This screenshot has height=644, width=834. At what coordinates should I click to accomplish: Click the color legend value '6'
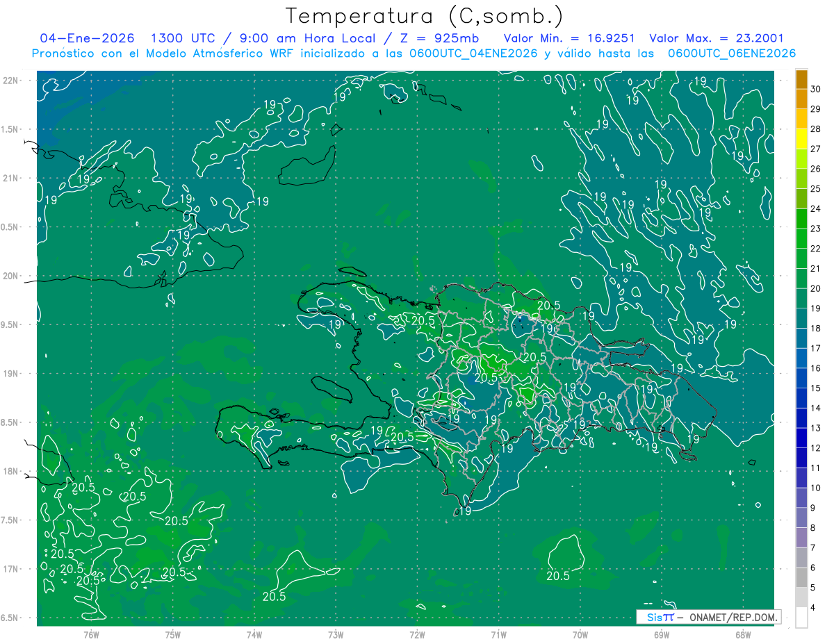coord(813,568)
